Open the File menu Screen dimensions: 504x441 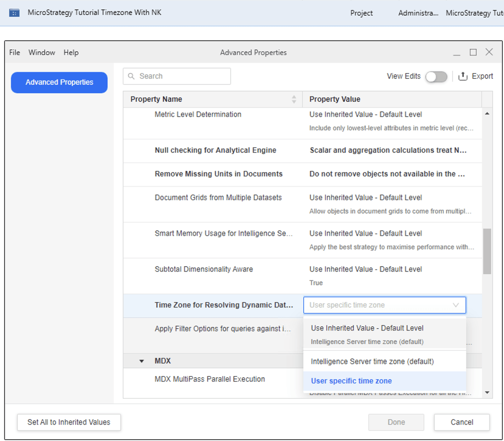14,52
